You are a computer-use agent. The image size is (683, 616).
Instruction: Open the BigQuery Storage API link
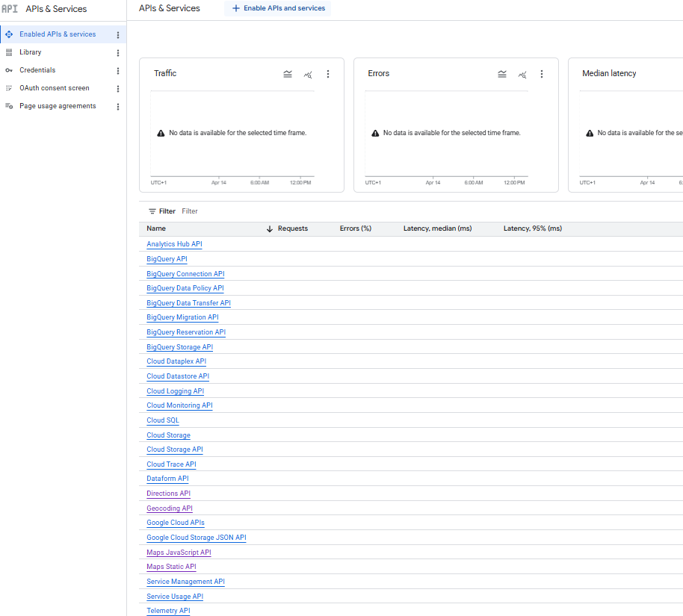180,347
